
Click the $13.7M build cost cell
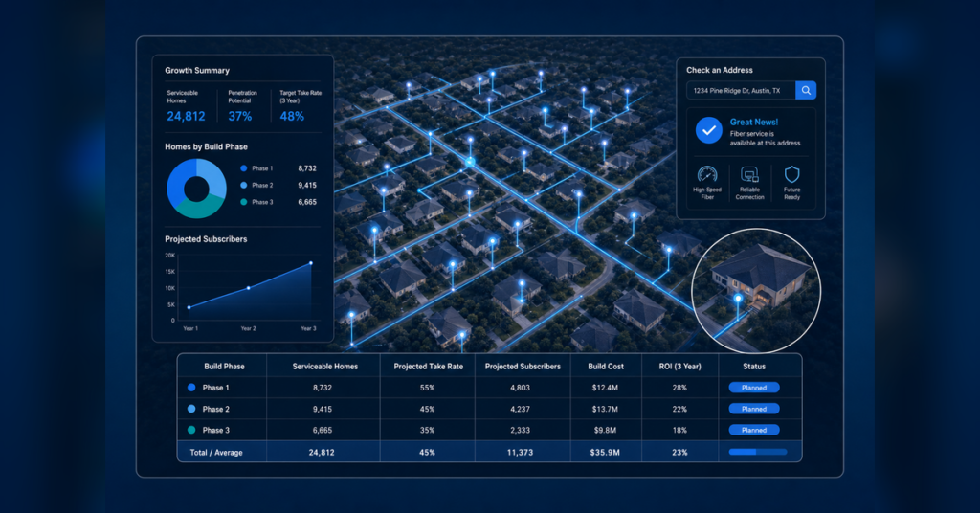(x=605, y=409)
